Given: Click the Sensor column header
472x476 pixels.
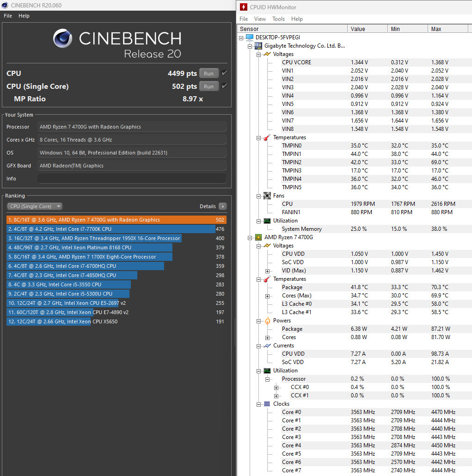Looking at the screenshot, I should (292, 29).
